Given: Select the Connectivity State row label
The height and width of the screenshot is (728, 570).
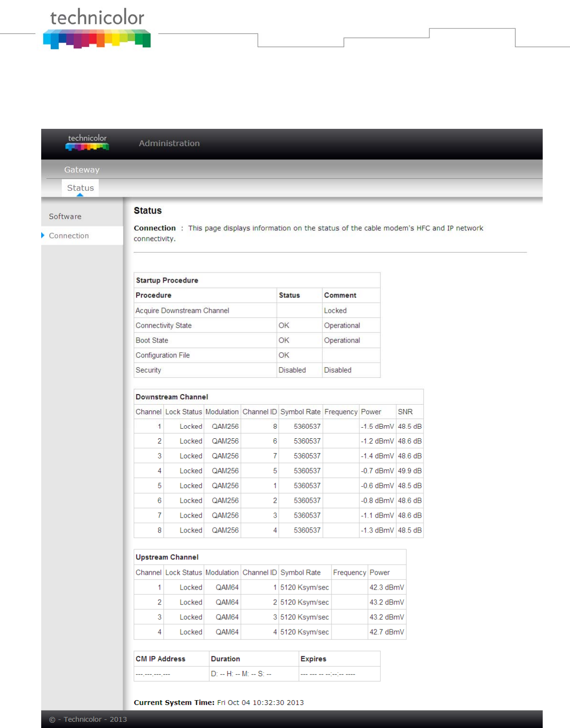Looking at the screenshot, I should pyautogui.click(x=163, y=325).
